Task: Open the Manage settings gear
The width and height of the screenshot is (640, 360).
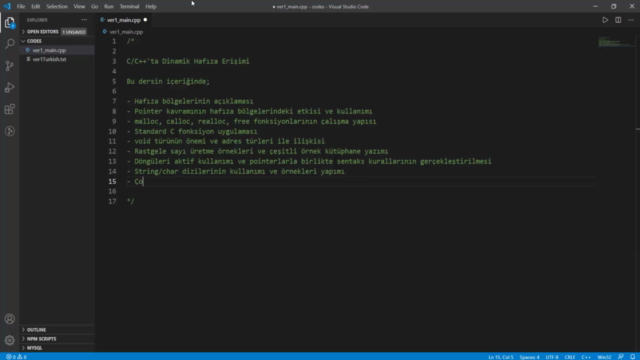Action: click(10, 340)
